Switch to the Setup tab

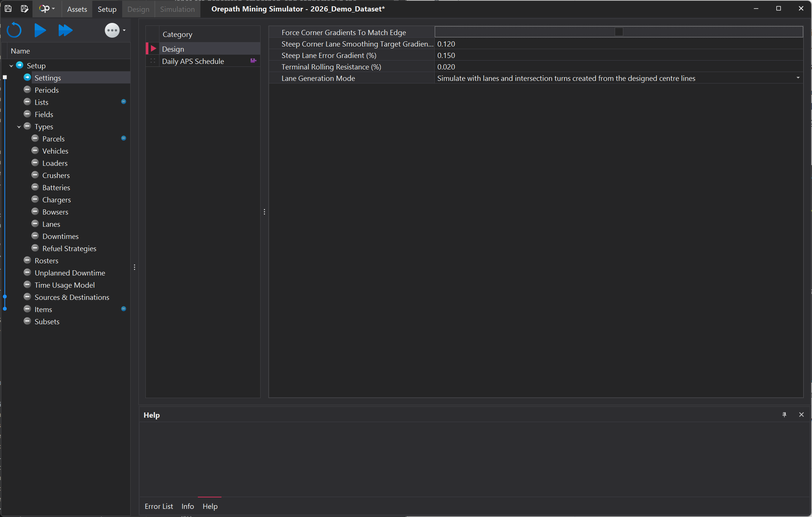click(107, 9)
